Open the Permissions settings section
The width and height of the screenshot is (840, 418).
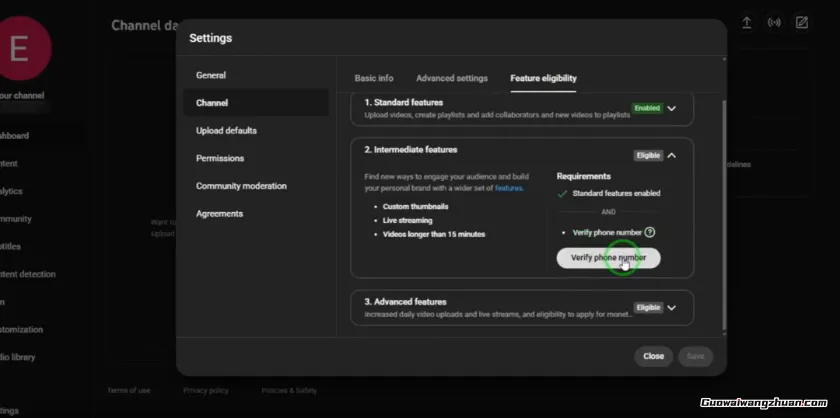click(220, 158)
